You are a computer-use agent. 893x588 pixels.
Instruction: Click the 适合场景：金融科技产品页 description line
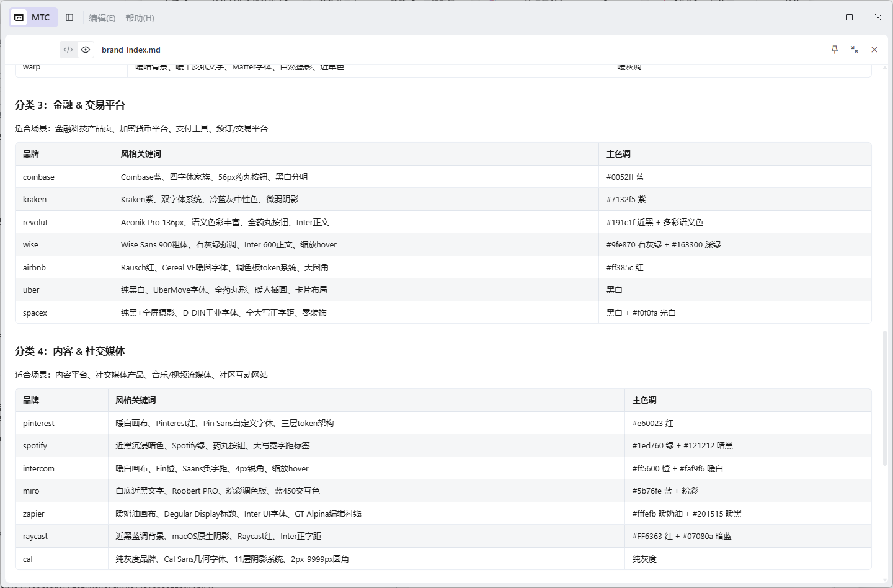click(x=141, y=128)
